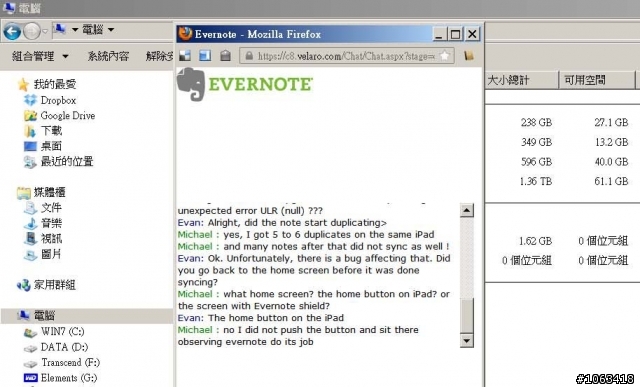
Task: Open DATA (D:) drive
Action: (x=64, y=347)
